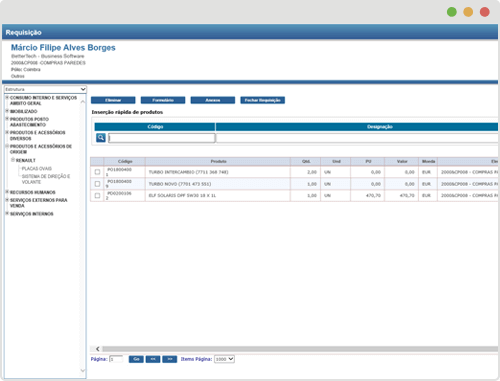Click the PU column header

tap(368, 161)
